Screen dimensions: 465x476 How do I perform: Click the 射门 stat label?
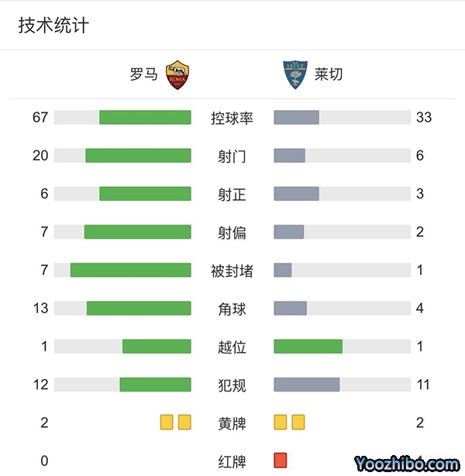click(232, 156)
